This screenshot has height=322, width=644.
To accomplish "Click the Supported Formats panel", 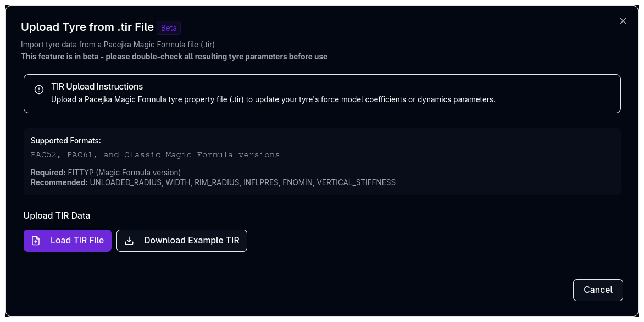I will (321, 160).
